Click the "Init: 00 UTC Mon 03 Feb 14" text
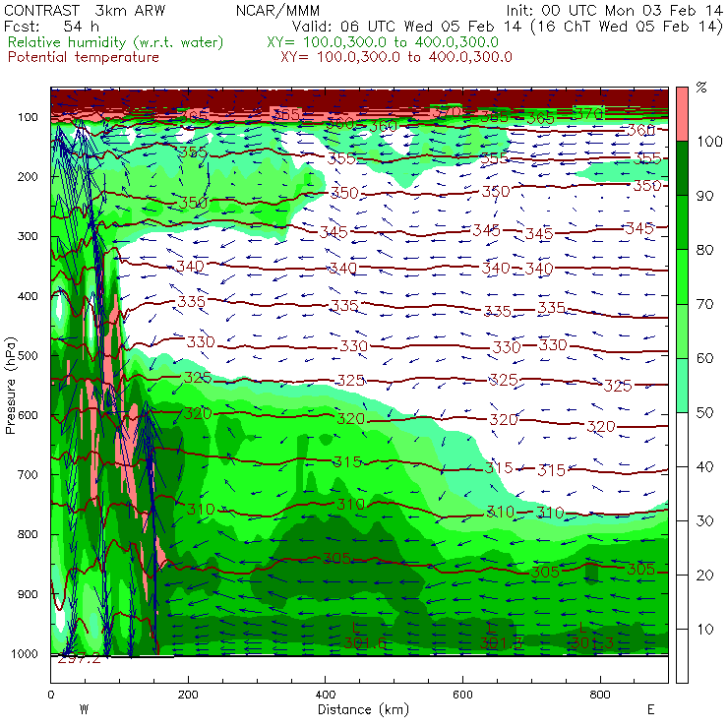The image size is (728, 728). (614, 11)
